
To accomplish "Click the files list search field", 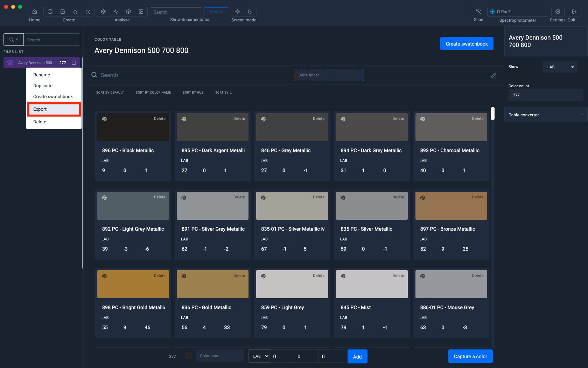I will point(52,40).
